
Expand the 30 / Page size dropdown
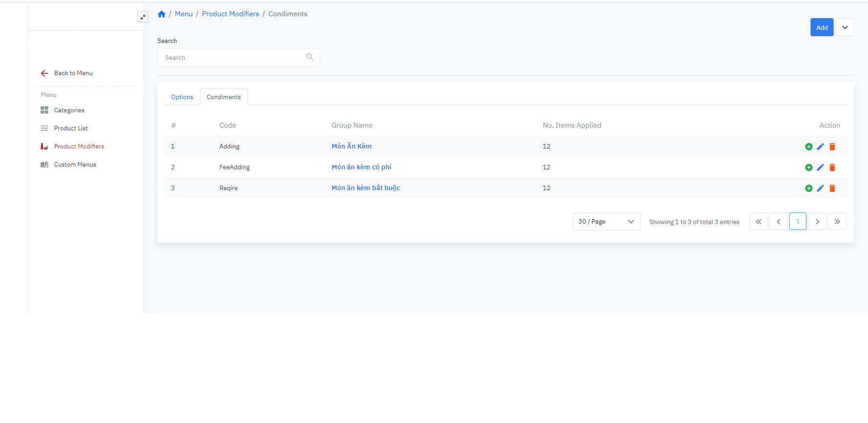pos(606,222)
